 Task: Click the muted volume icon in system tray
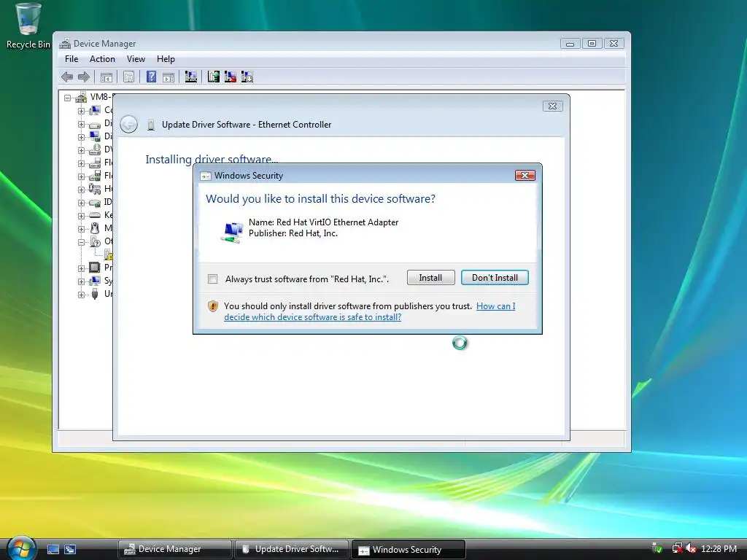click(691, 548)
